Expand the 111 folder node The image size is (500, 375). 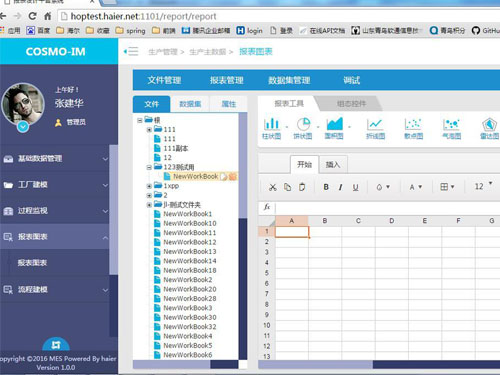(x=149, y=130)
